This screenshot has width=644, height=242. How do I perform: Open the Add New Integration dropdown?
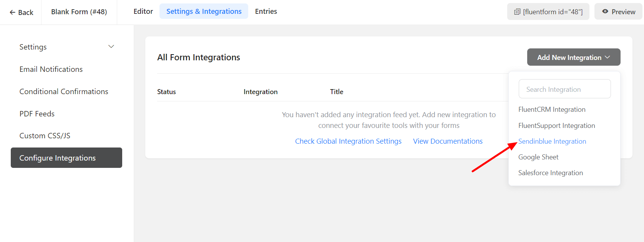(x=573, y=57)
